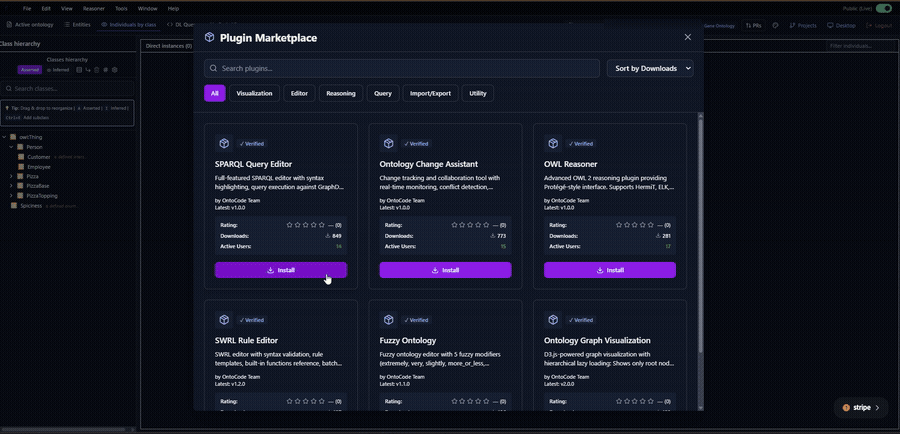The width and height of the screenshot is (900, 434).
Task: Click the gear settings icon in Classes hierarchy toolbar
Action: pos(115,70)
